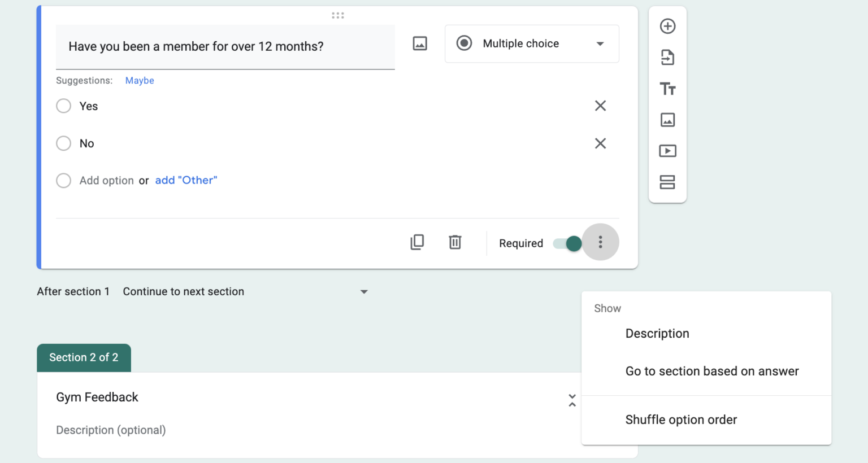The height and width of the screenshot is (463, 868).
Task: Select Go to section based on answer
Action: 711,371
